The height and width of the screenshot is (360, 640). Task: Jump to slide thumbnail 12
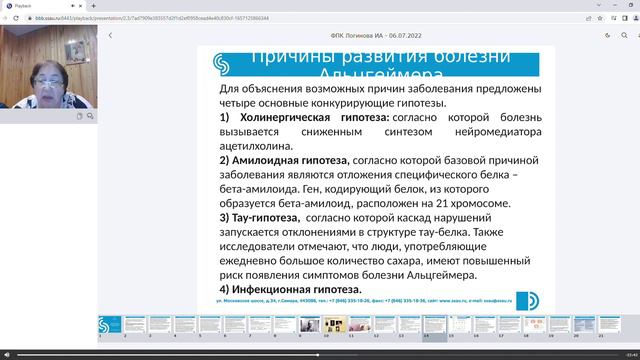(384, 325)
